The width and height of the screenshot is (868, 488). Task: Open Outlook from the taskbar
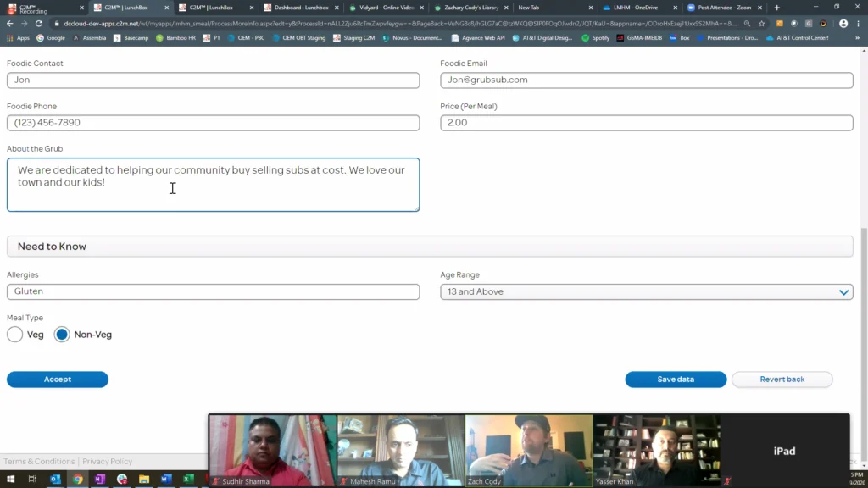point(56,480)
